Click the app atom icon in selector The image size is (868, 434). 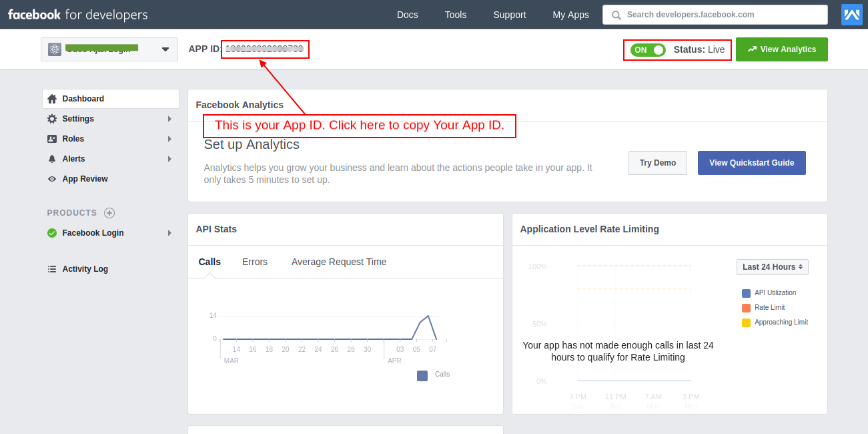click(x=55, y=49)
